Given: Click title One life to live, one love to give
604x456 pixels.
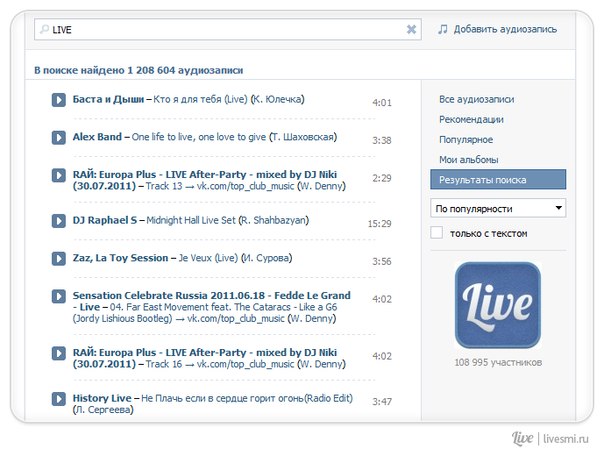Looking at the screenshot, I should click(199, 137).
